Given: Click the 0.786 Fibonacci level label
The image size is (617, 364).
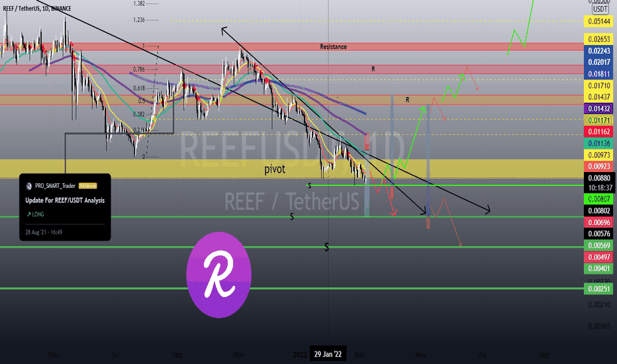Looking at the screenshot, I should [139, 69].
